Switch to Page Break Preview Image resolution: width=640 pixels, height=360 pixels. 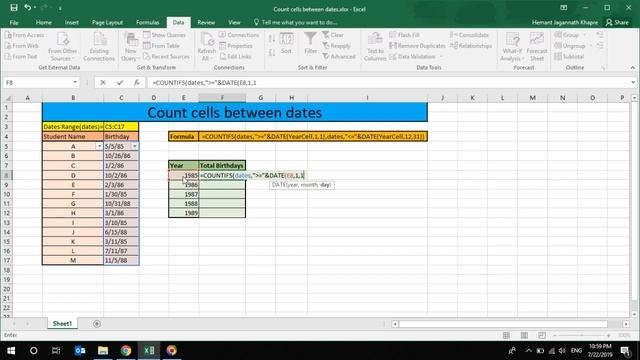[542, 335]
